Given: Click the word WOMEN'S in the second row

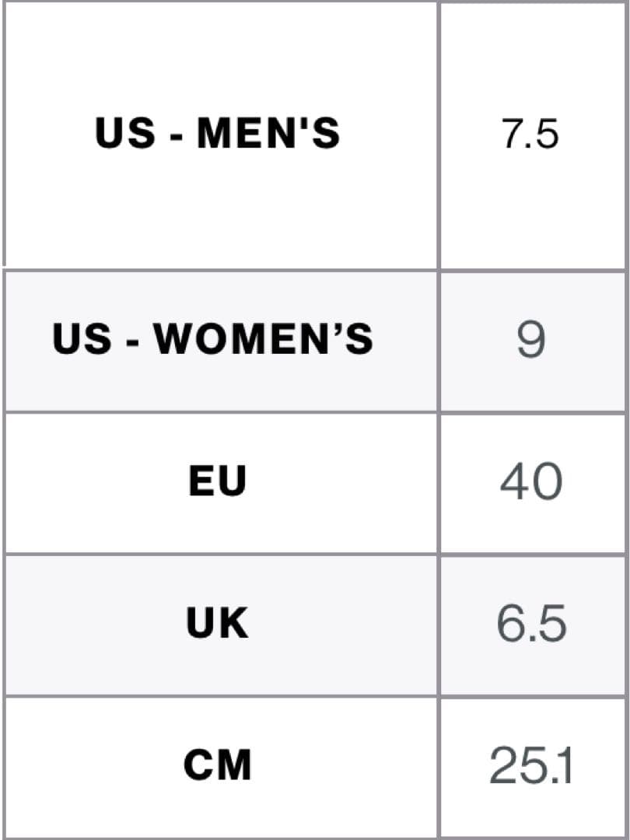Looking at the screenshot, I should 264,340.
